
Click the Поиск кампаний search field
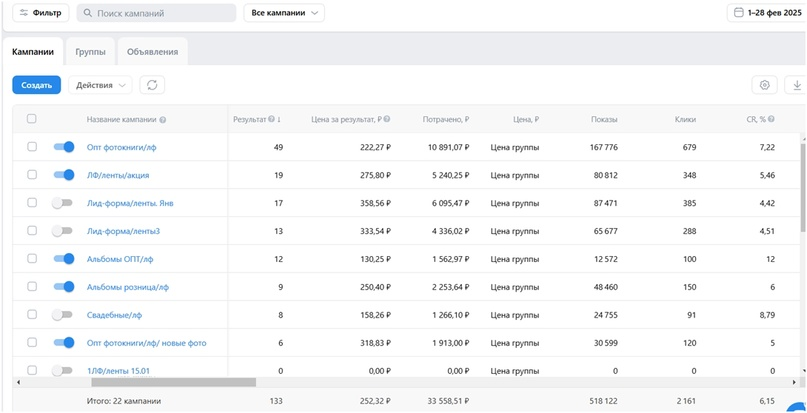pos(155,14)
